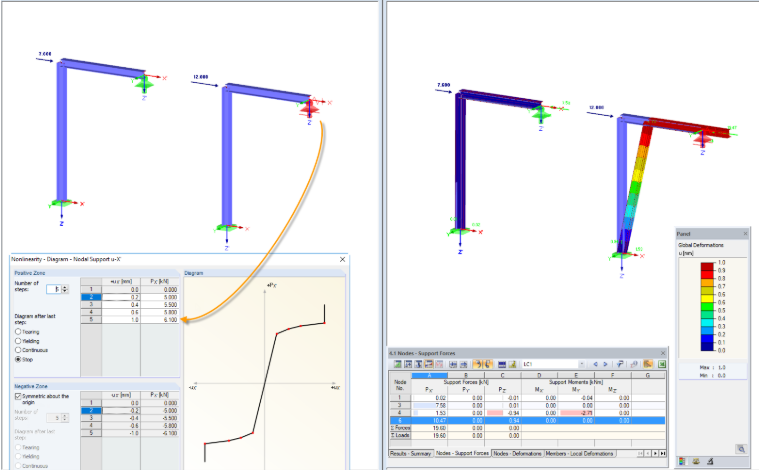Open the LC1 load case dropdown

pos(582,364)
